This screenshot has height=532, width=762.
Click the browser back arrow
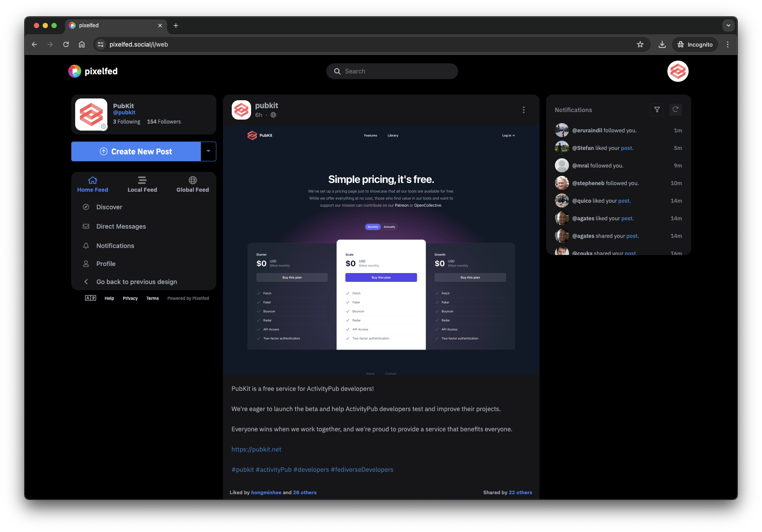(x=34, y=44)
